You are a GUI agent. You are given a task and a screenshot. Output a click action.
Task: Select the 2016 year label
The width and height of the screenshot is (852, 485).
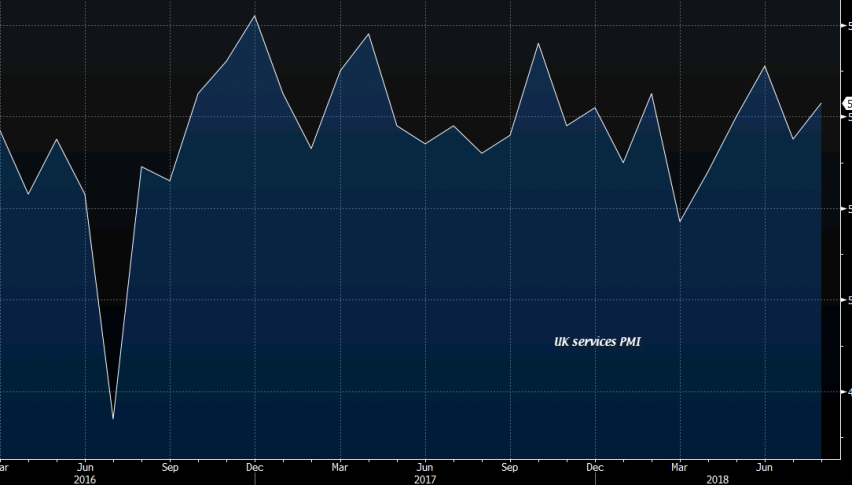pyautogui.click(x=85, y=480)
